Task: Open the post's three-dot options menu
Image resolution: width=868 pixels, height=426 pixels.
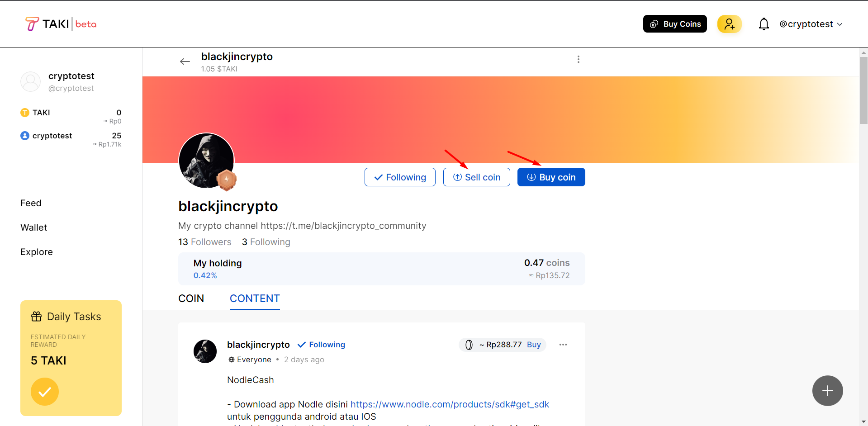Action: pos(563,345)
